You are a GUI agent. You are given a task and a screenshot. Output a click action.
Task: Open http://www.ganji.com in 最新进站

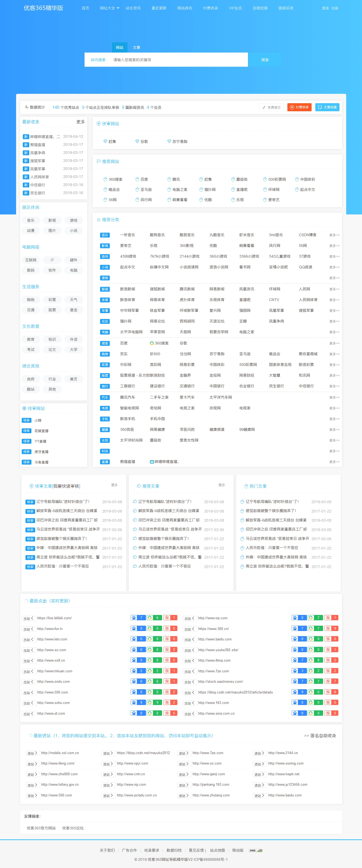pos(209,774)
